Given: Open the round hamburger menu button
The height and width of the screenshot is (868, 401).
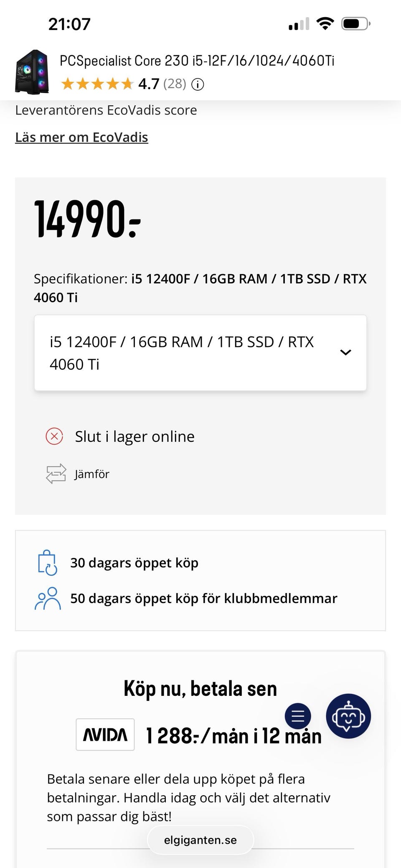Looking at the screenshot, I should click(x=298, y=716).
